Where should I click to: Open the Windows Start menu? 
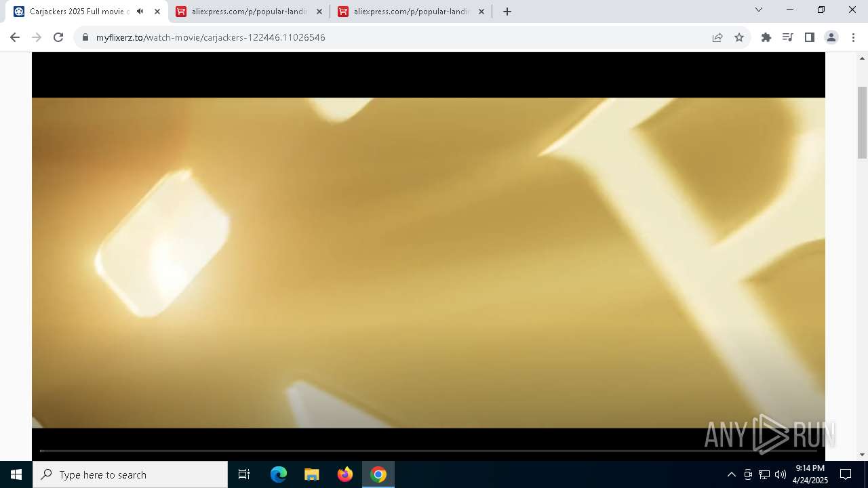coord(16,474)
